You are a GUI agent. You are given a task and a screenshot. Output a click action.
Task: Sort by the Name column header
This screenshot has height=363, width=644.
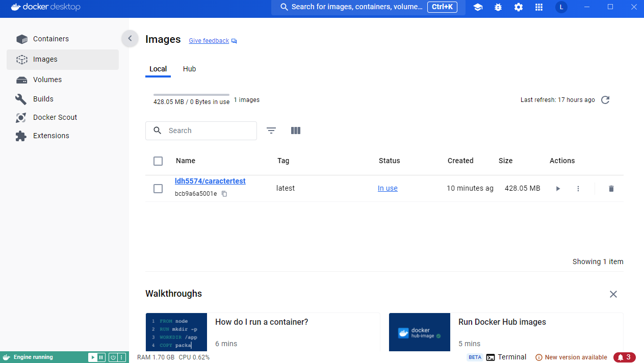[186, 161]
